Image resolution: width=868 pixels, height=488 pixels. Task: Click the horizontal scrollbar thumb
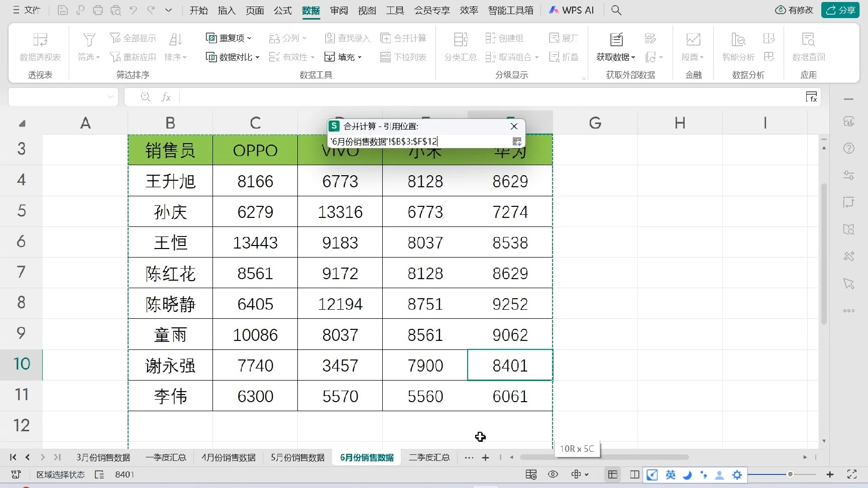tap(604, 457)
